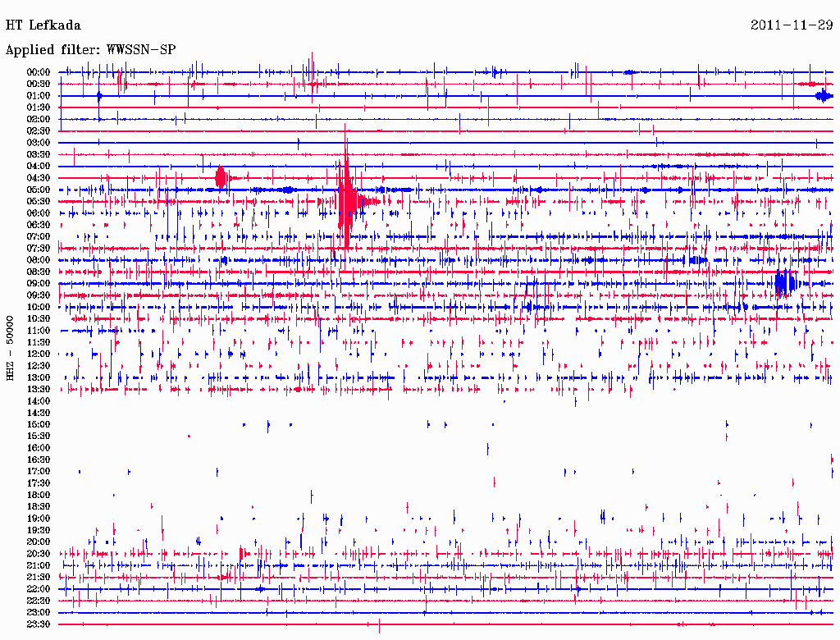Select the 15:30 time row label

point(39,437)
